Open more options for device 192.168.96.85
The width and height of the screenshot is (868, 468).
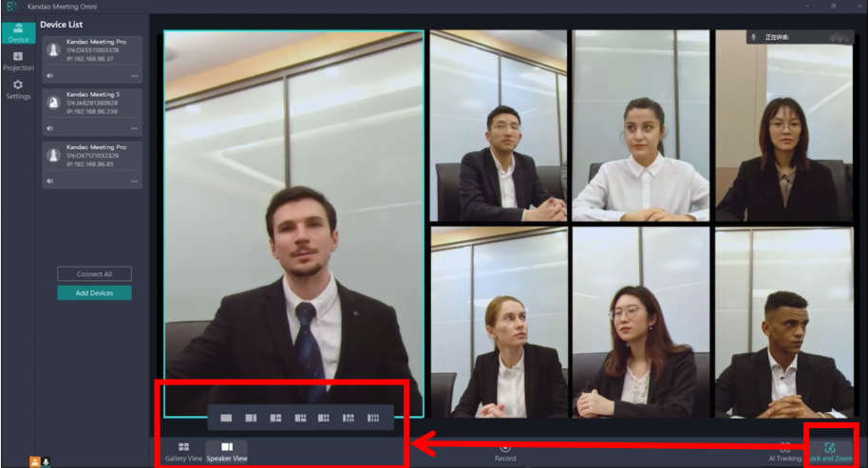point(135,181)
